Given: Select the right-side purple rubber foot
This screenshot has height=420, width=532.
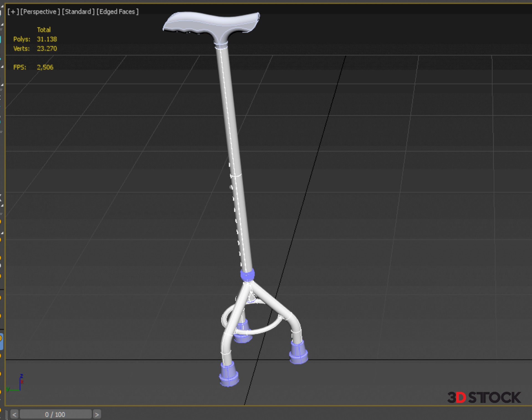Looking at the screenshot, I should coord(298,353).
